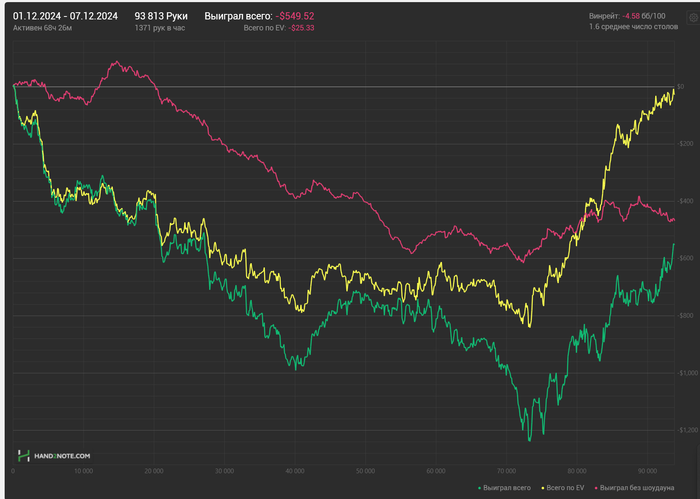
Task: Click the '93 813 Руки' hands count
Action: pyautogui.click(x=161, y=16)
